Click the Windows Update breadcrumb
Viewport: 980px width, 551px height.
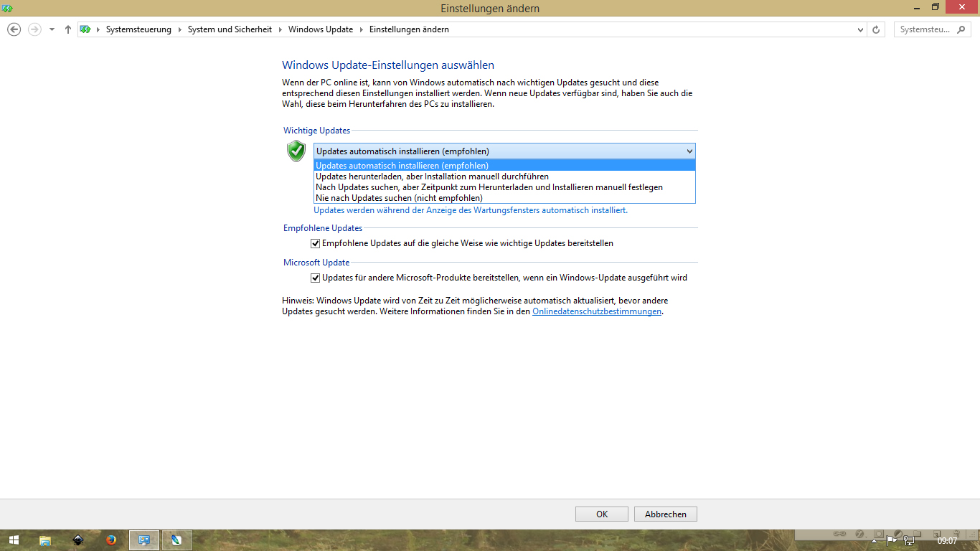point(321,29)
